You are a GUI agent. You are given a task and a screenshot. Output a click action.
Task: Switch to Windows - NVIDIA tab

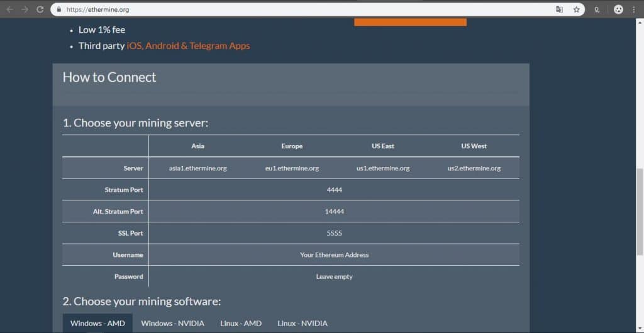pos(172,323)
